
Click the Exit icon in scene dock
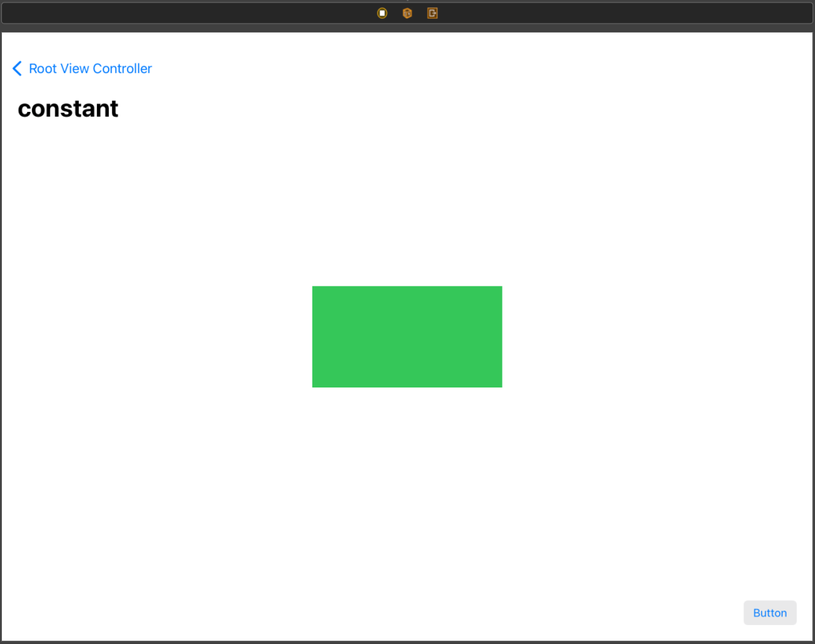(432, 13)
